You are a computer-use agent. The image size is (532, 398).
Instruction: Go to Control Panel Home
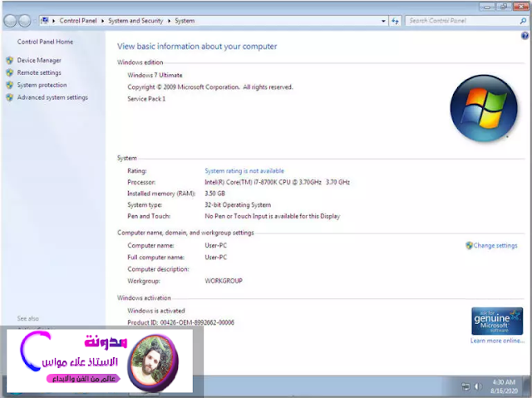click(45, 42)
